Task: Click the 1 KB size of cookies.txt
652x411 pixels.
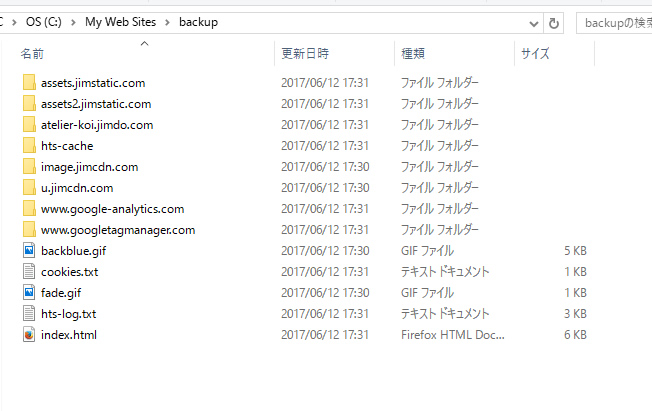Action: coord(575,272)
